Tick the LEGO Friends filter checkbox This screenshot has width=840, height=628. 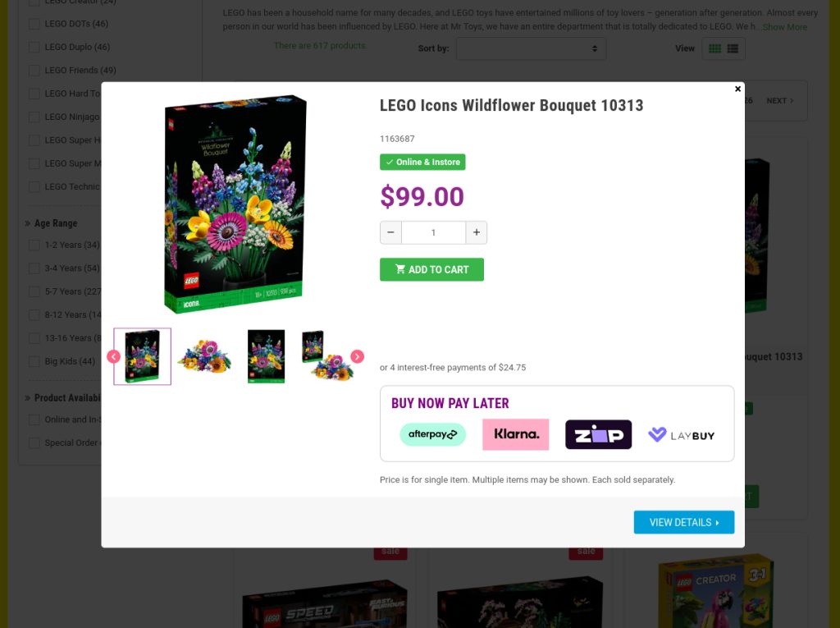click(x=34, y=71)
